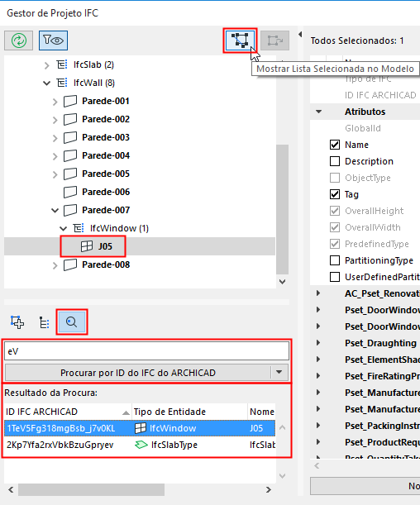
Task: Toggle the OverallWidth checkbox
Action: (335, 227)
